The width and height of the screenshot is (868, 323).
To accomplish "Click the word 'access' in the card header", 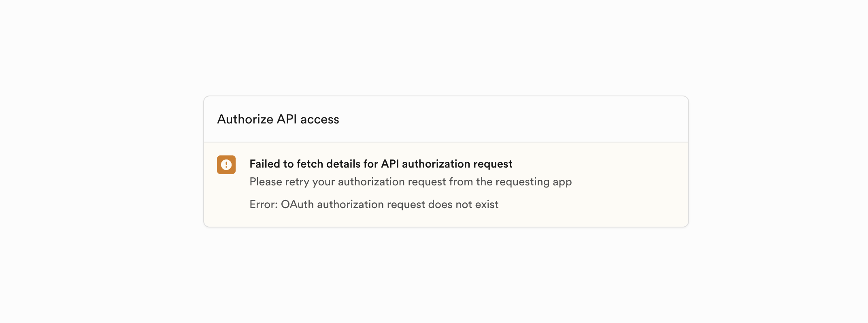I will 319,119.
